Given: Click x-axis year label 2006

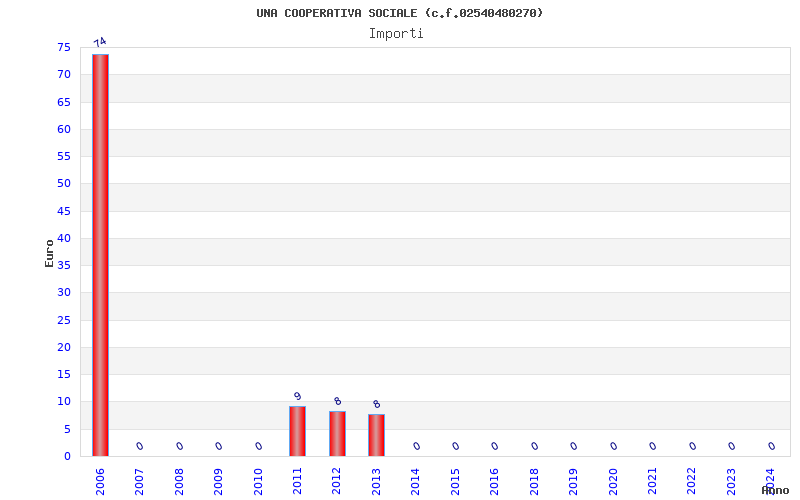Looking at the screenshot, I should pyautogui.click(x=100, y=482).
